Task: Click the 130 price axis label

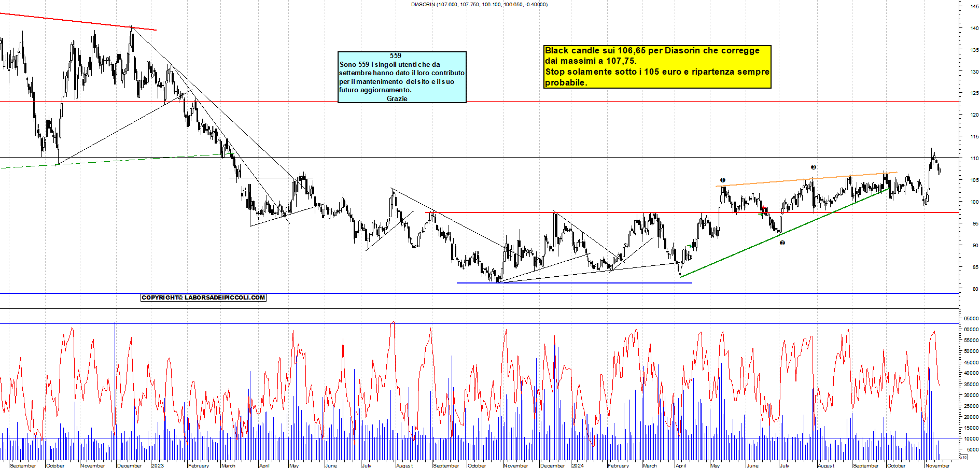Action: (x=975, y=72)
